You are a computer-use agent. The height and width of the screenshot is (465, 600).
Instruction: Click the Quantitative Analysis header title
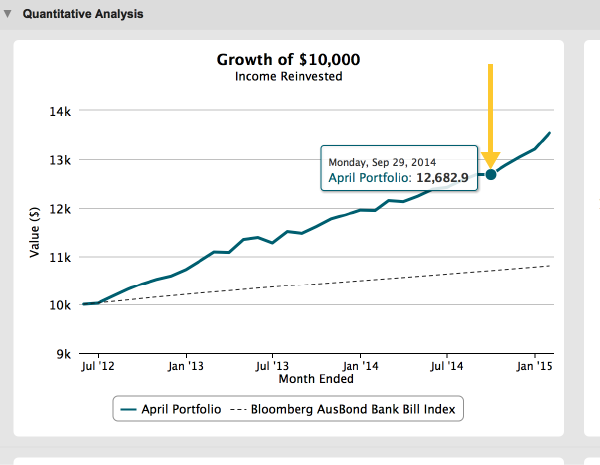(x=82, y=14)
